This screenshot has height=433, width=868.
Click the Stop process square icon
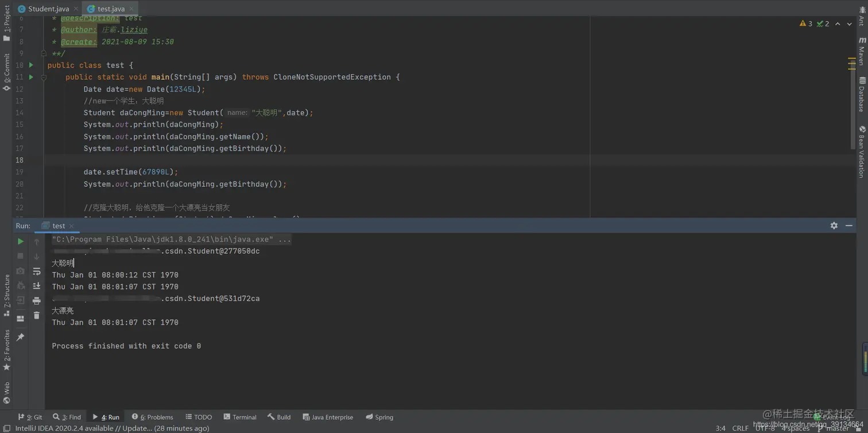21,256
